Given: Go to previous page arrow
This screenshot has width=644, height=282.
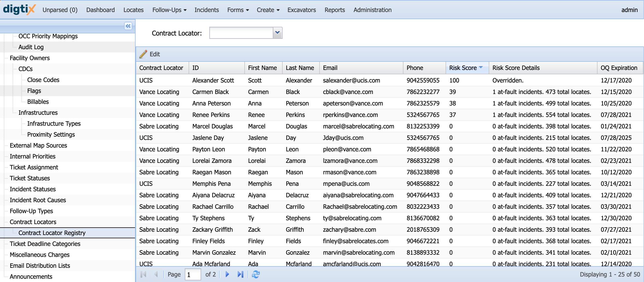Looking at the screenshot, I should click(156, 274).
